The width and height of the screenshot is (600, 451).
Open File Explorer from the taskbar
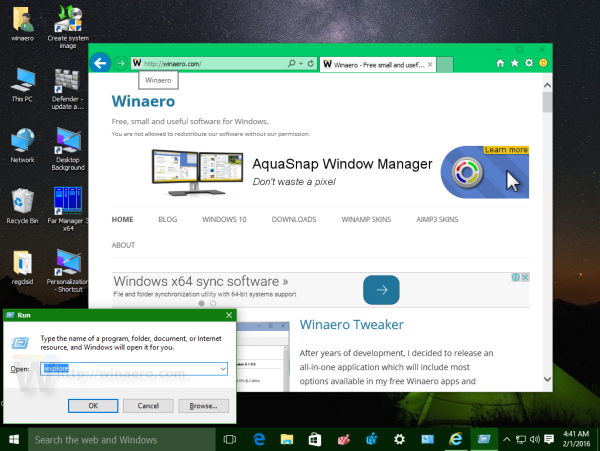(287, 440)
